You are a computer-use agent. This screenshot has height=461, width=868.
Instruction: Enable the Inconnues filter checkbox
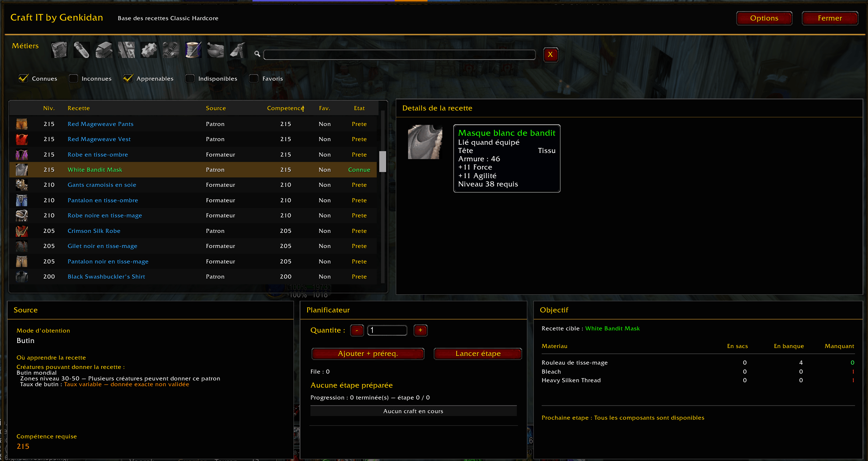73,78
